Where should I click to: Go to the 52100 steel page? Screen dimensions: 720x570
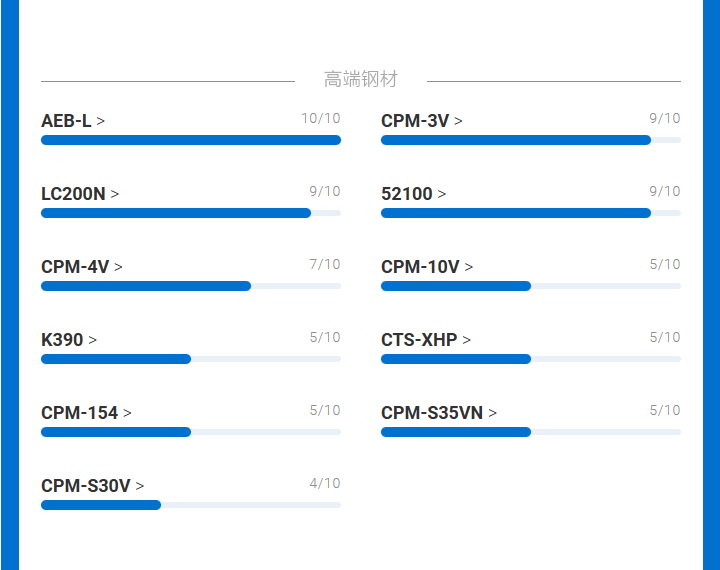pos(413,194)
